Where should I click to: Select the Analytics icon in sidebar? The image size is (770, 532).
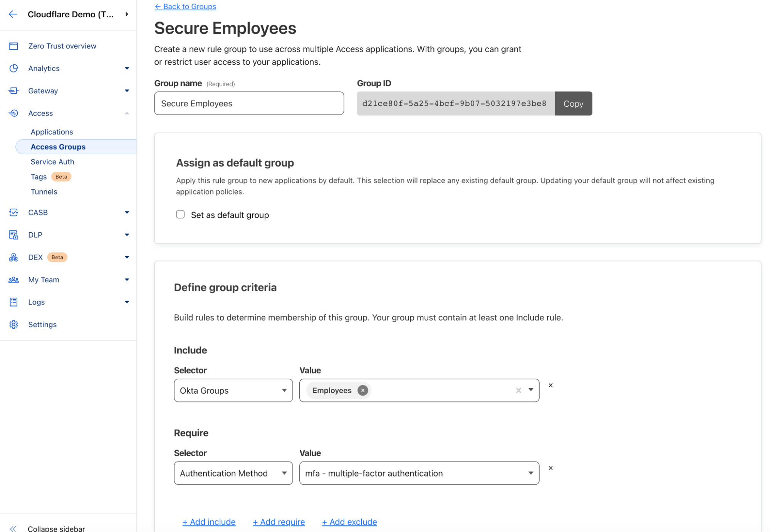pyautogui.click(x=13, y=68)
